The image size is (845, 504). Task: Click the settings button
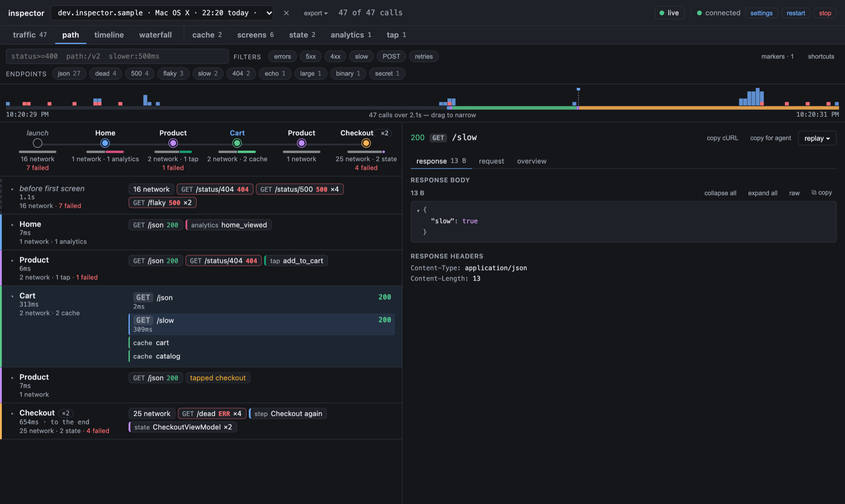[x=761, y=13]
